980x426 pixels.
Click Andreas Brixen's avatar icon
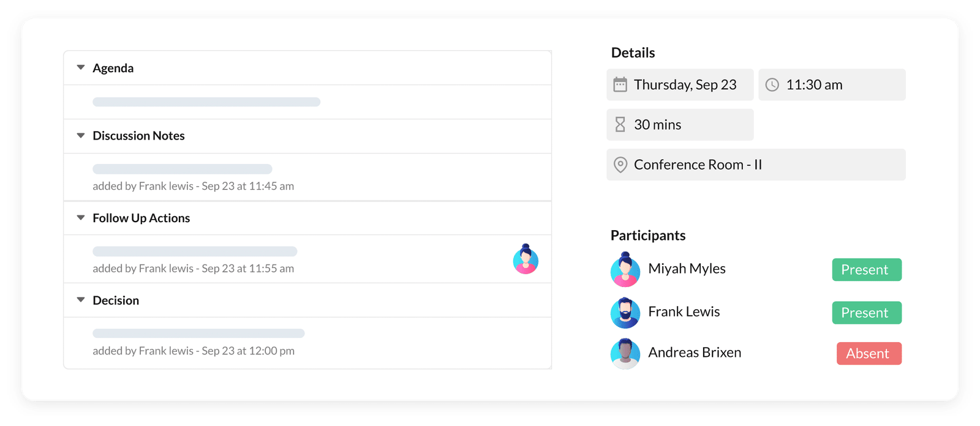click(625, 353)
